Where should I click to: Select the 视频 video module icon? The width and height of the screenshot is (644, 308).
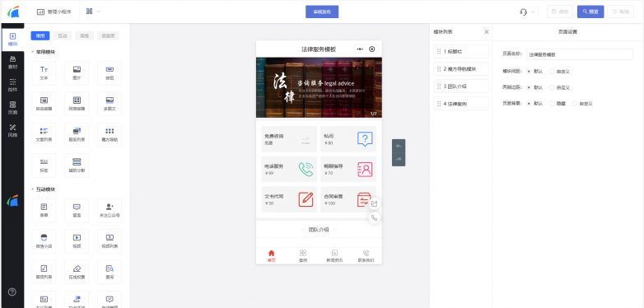point(77,241)
